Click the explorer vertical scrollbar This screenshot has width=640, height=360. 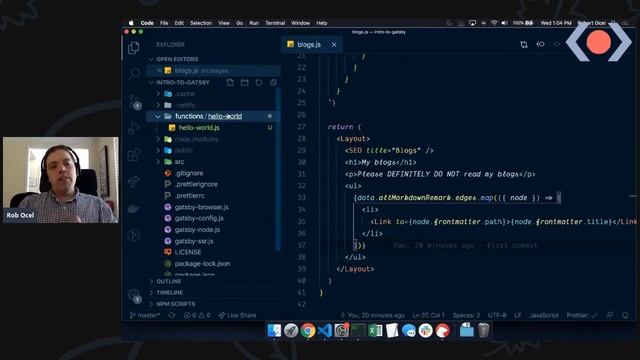(x=278, y=169)
